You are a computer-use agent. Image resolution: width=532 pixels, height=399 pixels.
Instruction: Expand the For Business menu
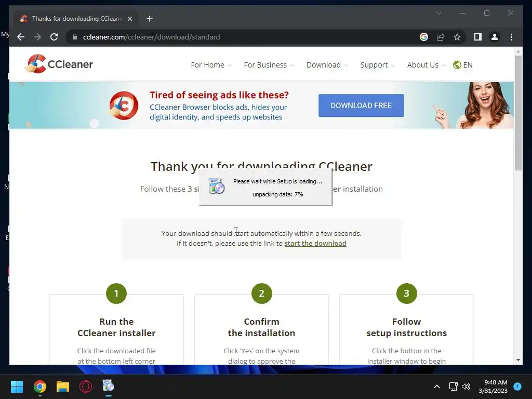point(269,65)
